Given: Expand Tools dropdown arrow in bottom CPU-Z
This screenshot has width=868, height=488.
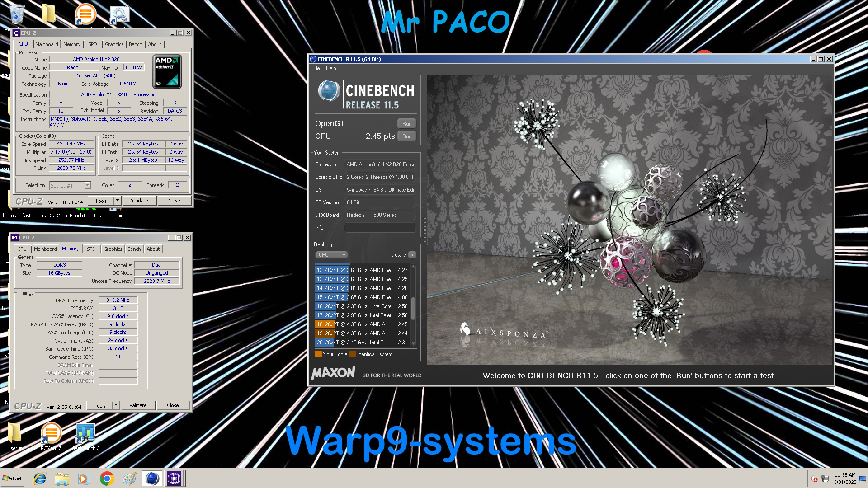Looking at the screenshot, I should tap(116, 406).
